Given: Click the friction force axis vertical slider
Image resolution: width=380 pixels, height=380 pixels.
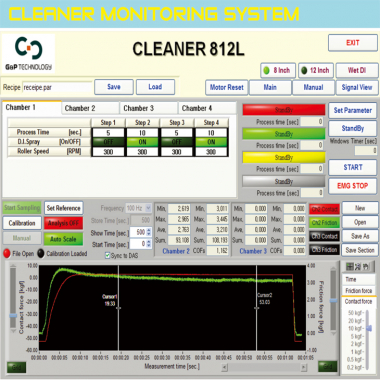Looking at the screenshot, I should pos(333,301).
